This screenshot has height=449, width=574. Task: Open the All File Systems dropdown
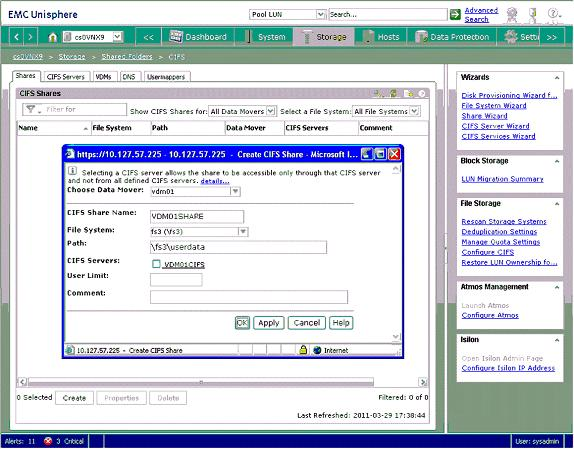[x=414, y=111]
